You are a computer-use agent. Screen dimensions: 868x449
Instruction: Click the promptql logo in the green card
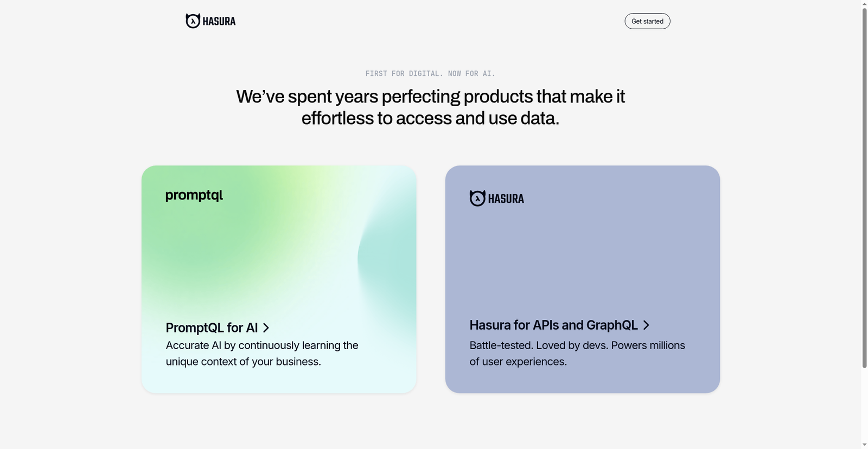click(x=194, y=195)
